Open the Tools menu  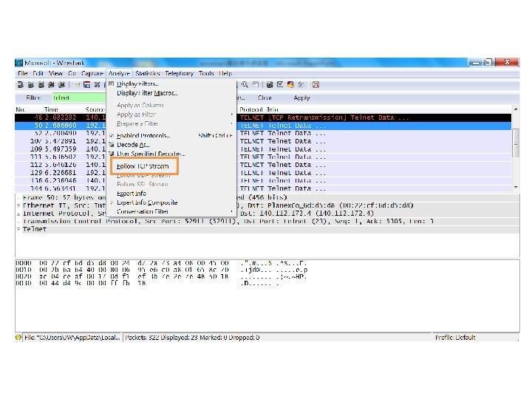pyautogui.click(x=206, y=73)
